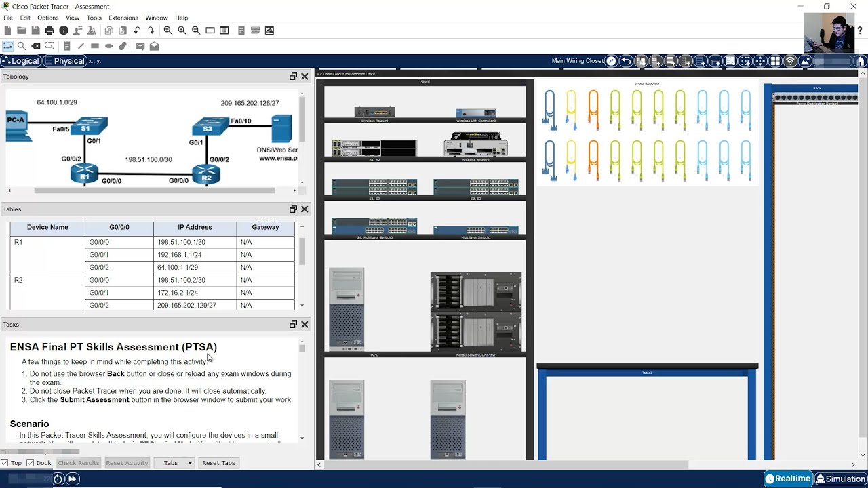Open the Window menu
The width and height of the screenshot is (868, 488).
[157, 18]
